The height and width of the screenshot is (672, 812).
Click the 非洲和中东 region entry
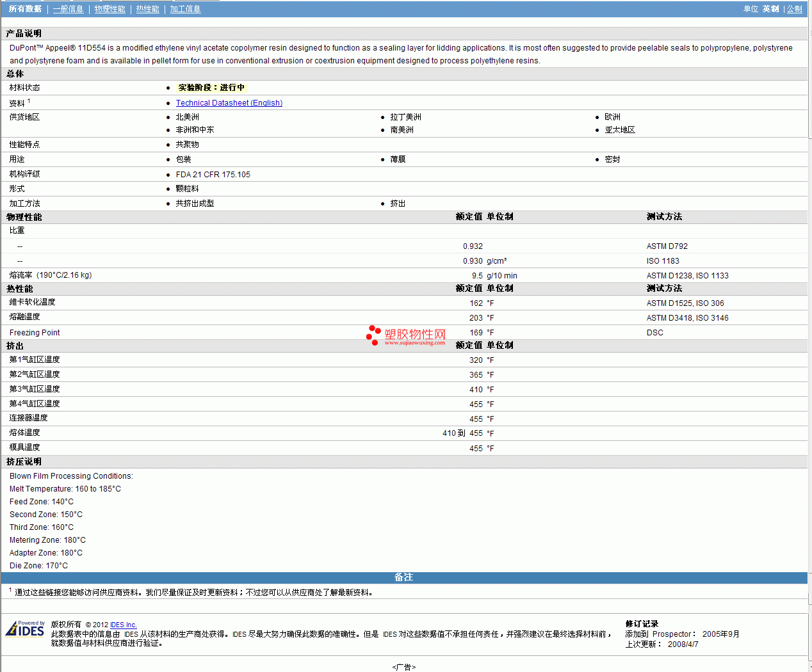click(195, 130)
